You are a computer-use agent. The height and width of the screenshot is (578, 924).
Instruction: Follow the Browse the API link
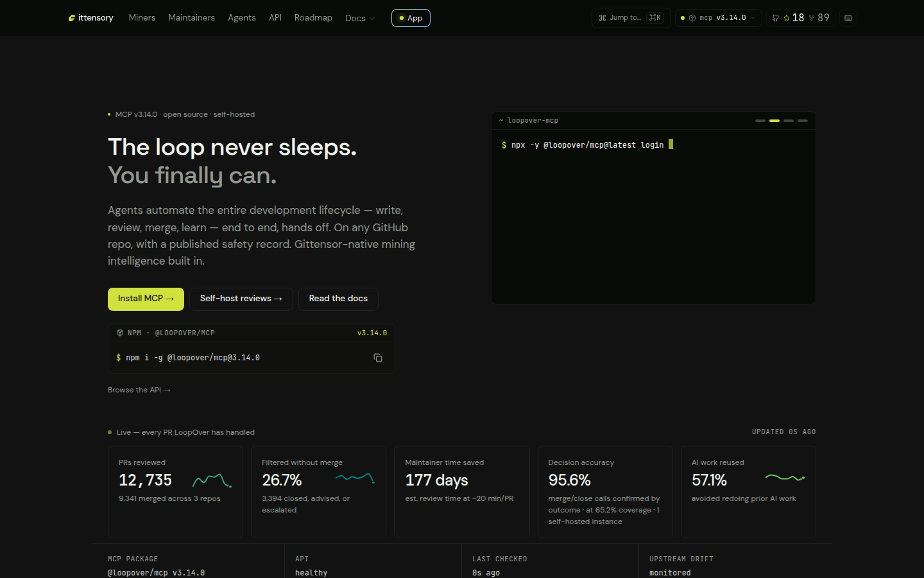[x=139, y=390]
